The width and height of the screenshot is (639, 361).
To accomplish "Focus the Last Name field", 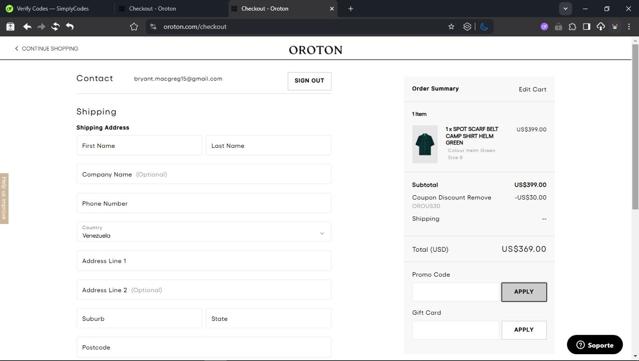I will [x=269, y=145].
